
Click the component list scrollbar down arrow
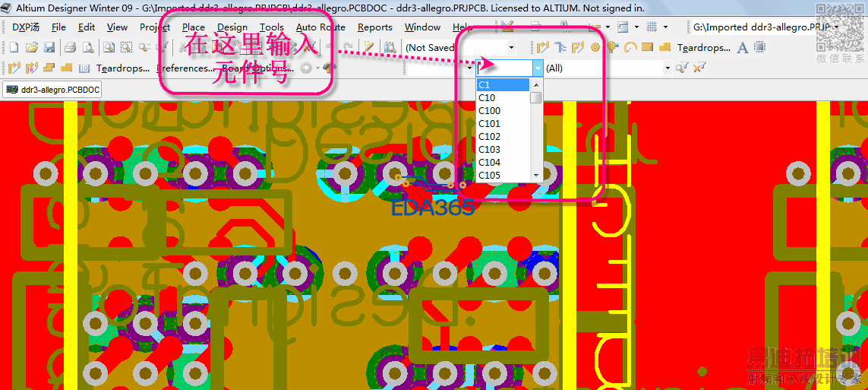pyautogui.click(x=535, y=175)
